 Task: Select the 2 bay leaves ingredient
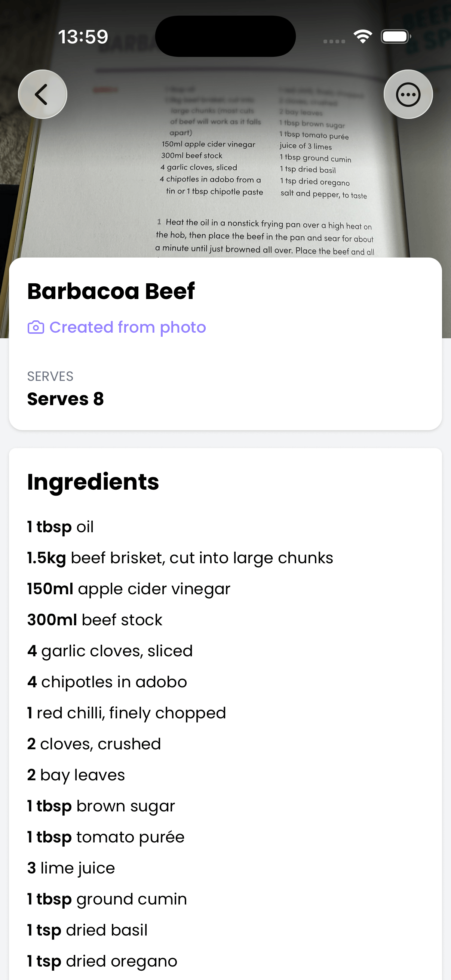tap(76, 775)
